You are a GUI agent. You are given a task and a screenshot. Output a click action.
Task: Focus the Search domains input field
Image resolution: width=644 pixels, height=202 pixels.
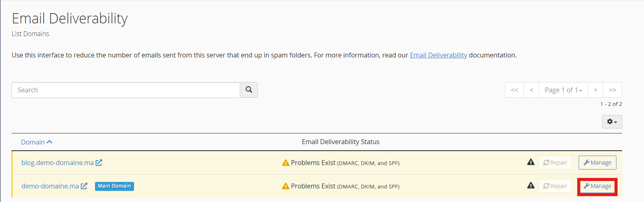pyautogui.click(x=125, y=90)
